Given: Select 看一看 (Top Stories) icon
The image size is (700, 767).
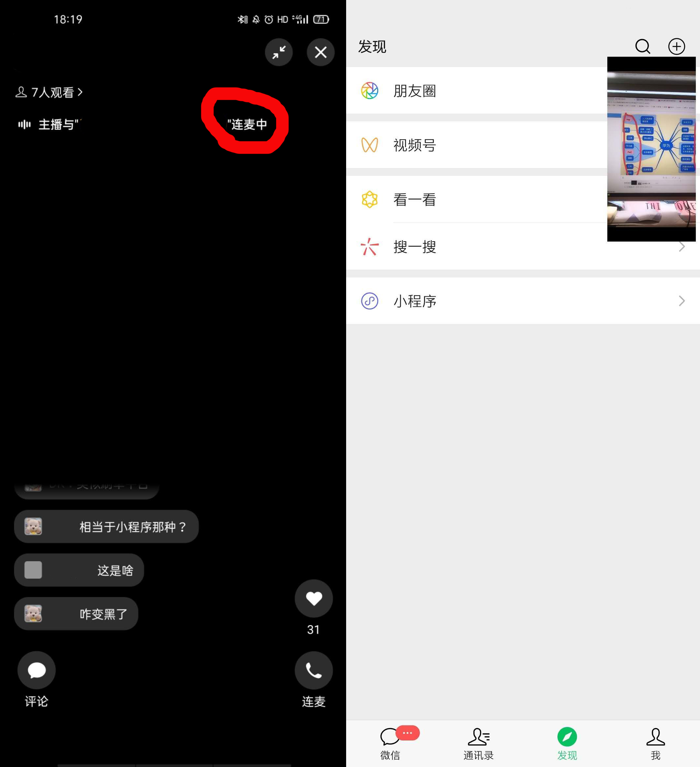Looking at the screenshot, I should tap(370, 199).
